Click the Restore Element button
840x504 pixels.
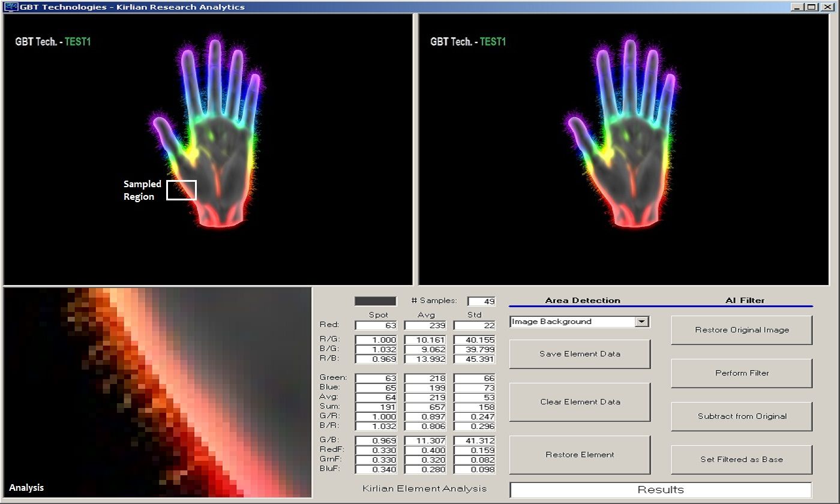click(580, 455)
